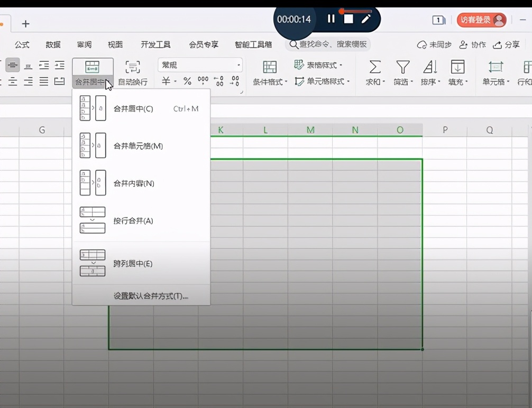The height and width of the screenshot is (408, 532).
Task: Toggle right text alignment
Action: [29, 81]
